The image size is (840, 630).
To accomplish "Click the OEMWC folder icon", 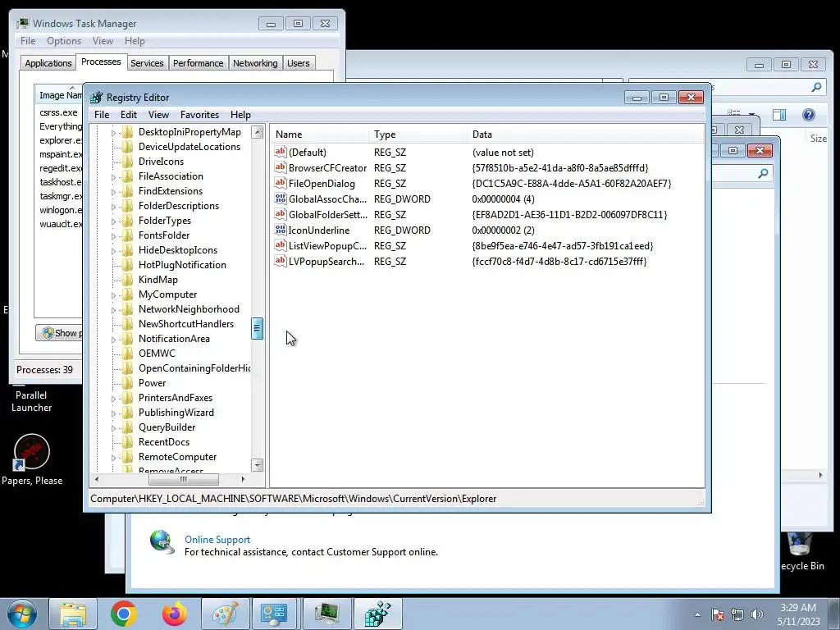I will pos(127,353).
